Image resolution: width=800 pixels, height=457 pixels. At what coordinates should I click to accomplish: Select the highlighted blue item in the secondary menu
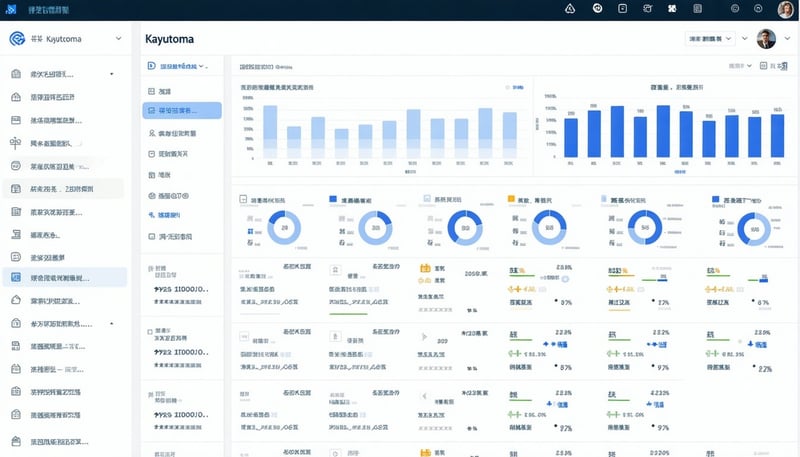(x=182, y=110)
